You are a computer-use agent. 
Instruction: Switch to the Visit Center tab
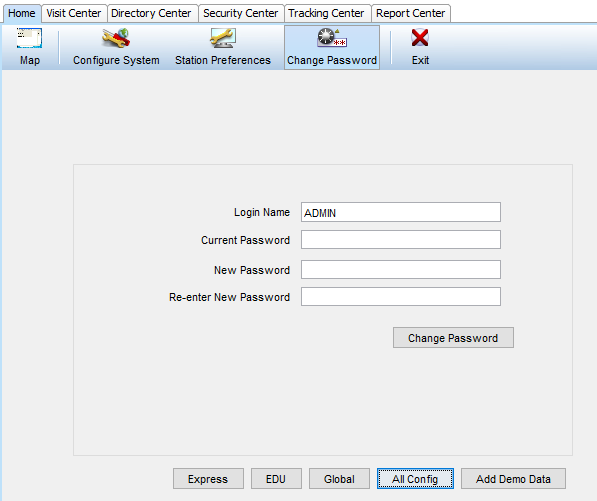[74, 13]
